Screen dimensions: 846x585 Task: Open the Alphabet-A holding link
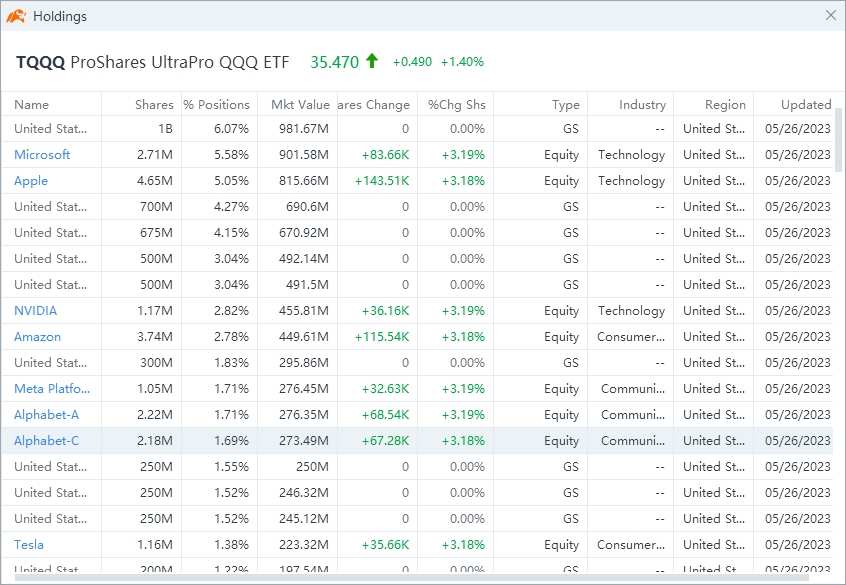click(46, 415)
